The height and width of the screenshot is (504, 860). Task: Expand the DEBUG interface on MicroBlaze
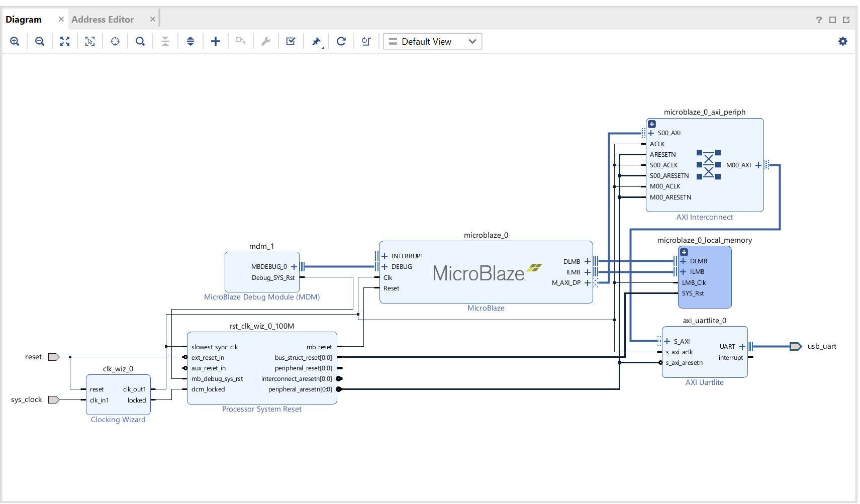click(x=385, y=267)
